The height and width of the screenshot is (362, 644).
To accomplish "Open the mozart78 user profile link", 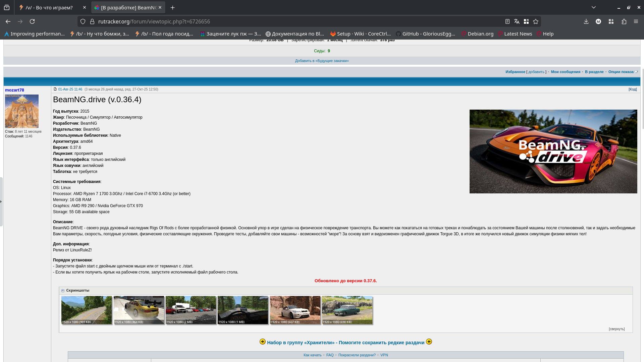I will click(x=14, y=90).
